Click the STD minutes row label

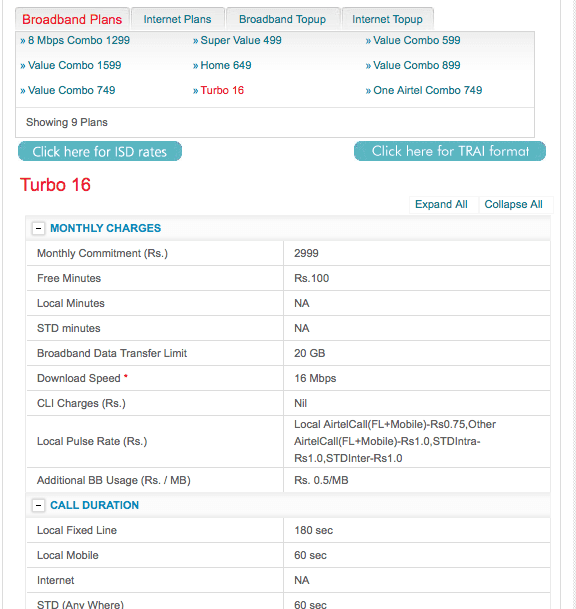69,328
